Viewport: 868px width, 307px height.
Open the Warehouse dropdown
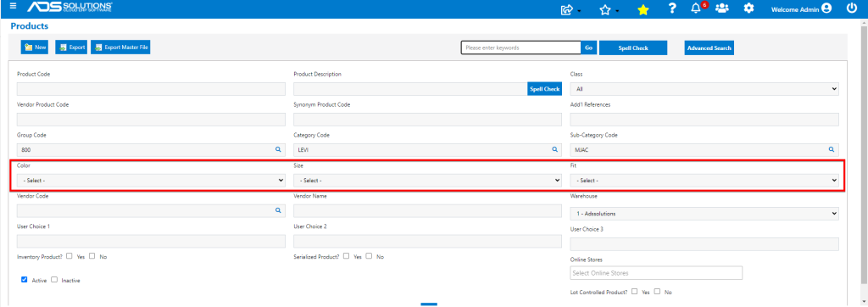(x=704, y=214)
